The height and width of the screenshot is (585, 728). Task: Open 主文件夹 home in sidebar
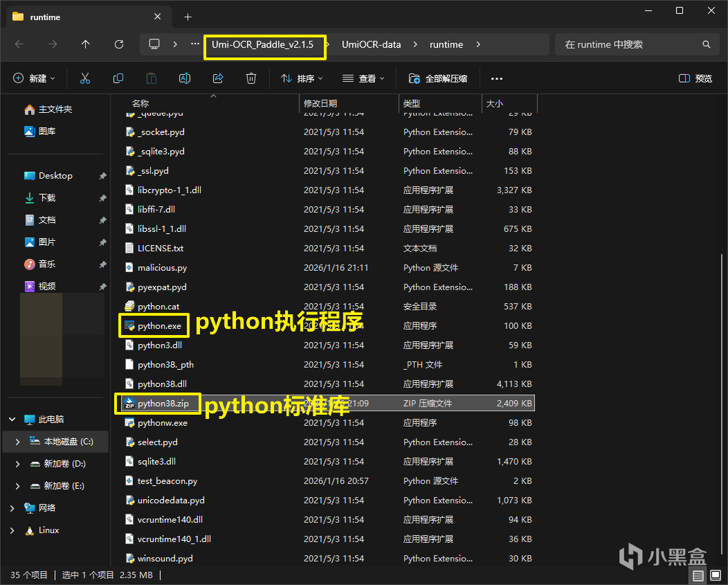[48, 109]
